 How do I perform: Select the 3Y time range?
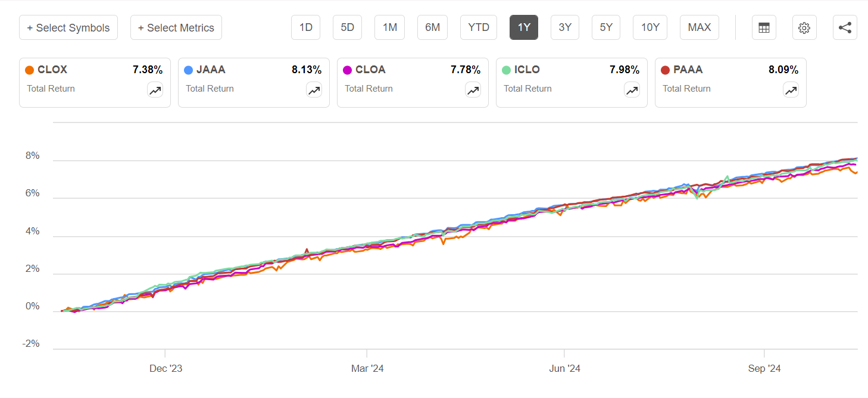click(x=564, y=27)
